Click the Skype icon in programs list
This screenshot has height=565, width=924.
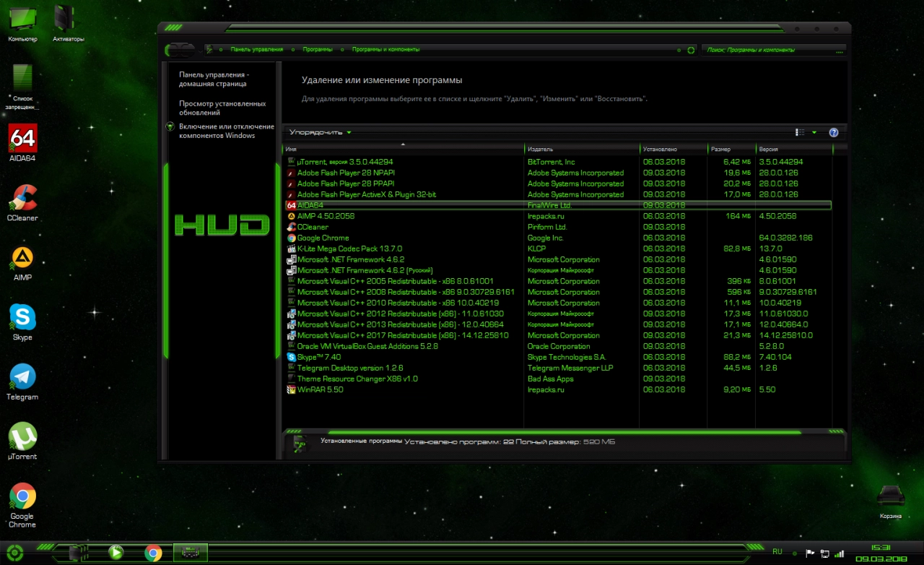[292, 357]
